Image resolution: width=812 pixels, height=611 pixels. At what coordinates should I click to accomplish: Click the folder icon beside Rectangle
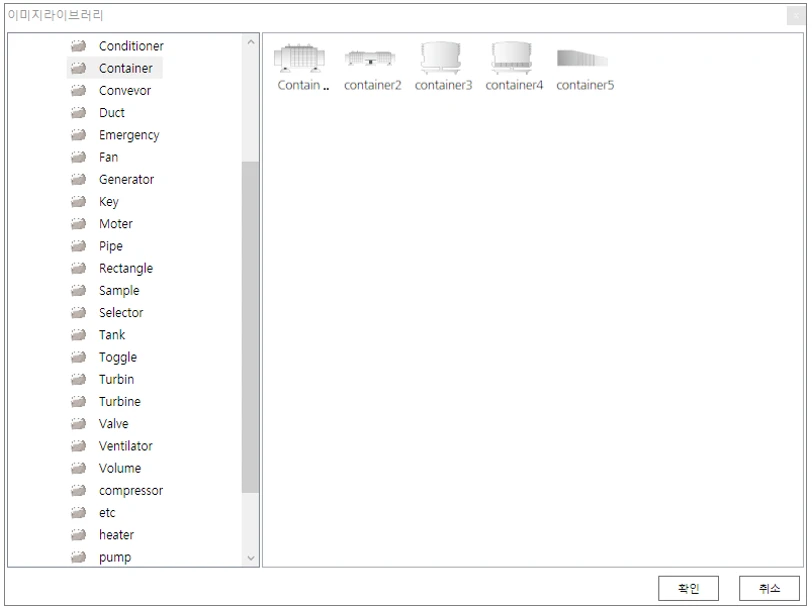(x=78, y=268)
